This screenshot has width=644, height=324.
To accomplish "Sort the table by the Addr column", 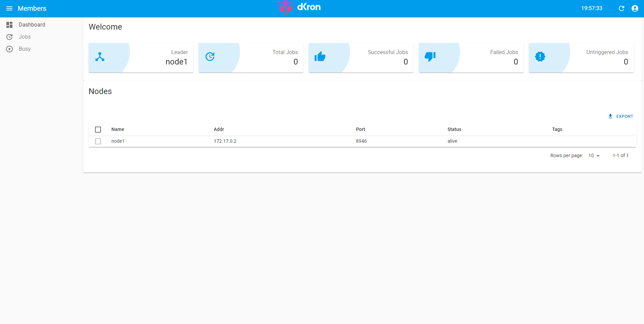I will point(219,129).
